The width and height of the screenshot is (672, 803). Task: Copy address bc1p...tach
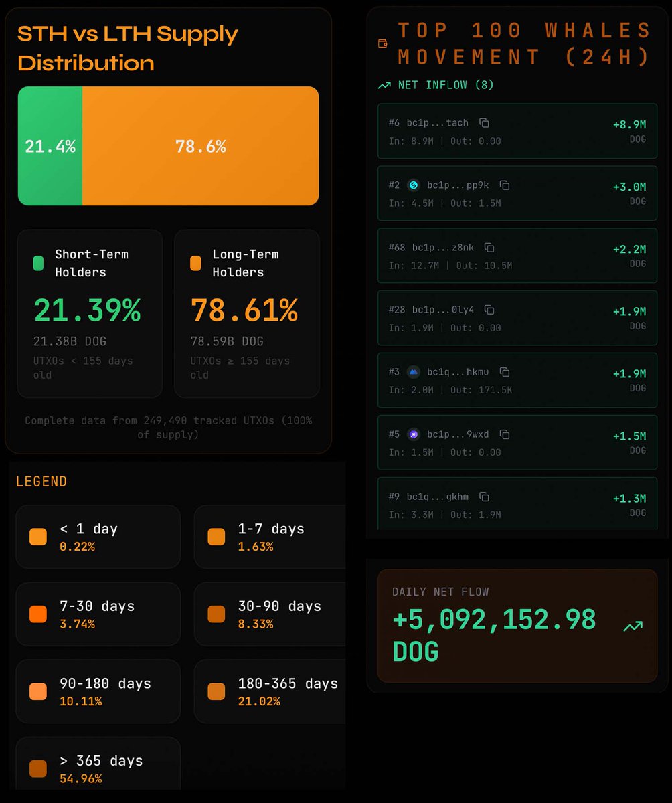484,123
